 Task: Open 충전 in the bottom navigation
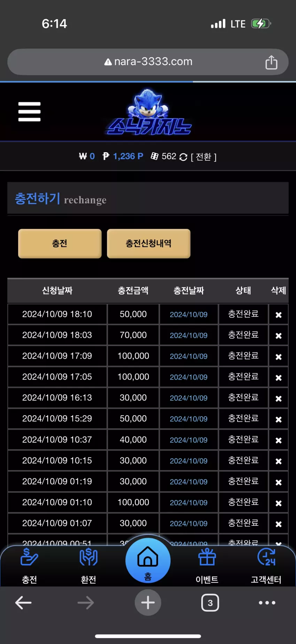coord(29,565)
